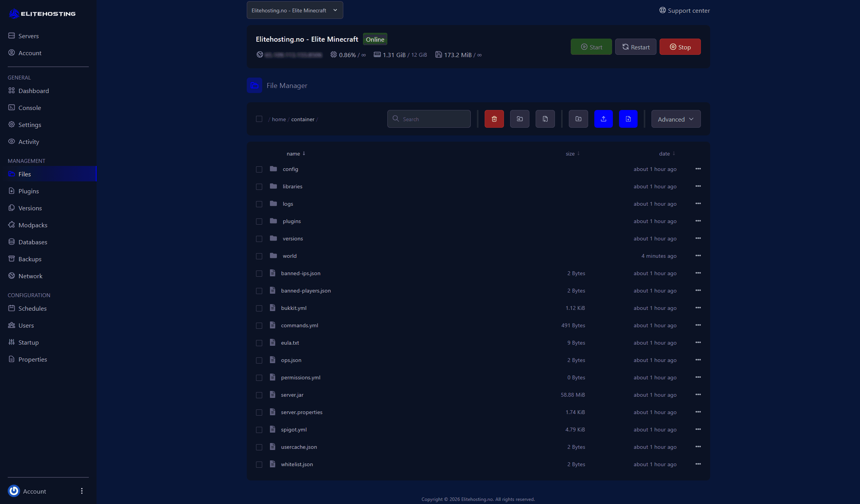Click the 58.88 MiB size value
Image resolution: width=860 pixels, height=504 pixels.
(x=573, y=395)
